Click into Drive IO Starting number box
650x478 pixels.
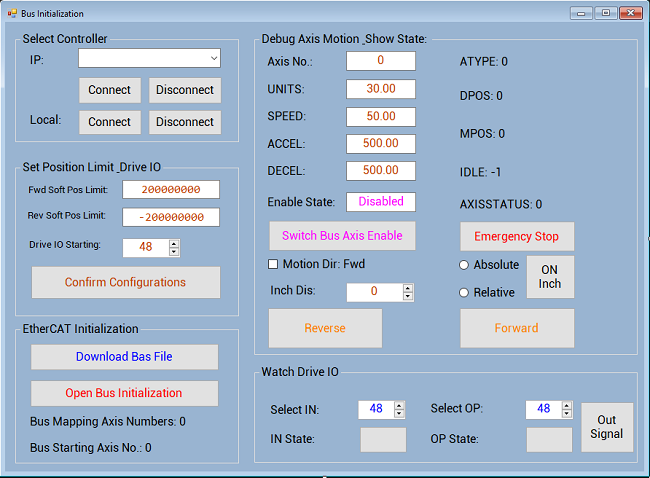146,247
